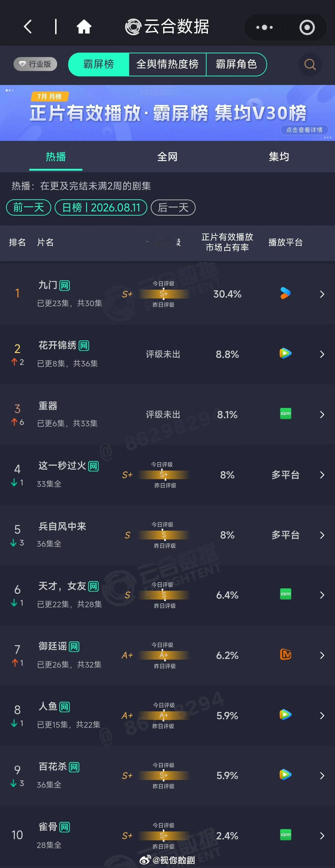Viewport: 335px width, 868px height.
Task: Expand 九门 row details chevron
Action: (x=322, y=294)
